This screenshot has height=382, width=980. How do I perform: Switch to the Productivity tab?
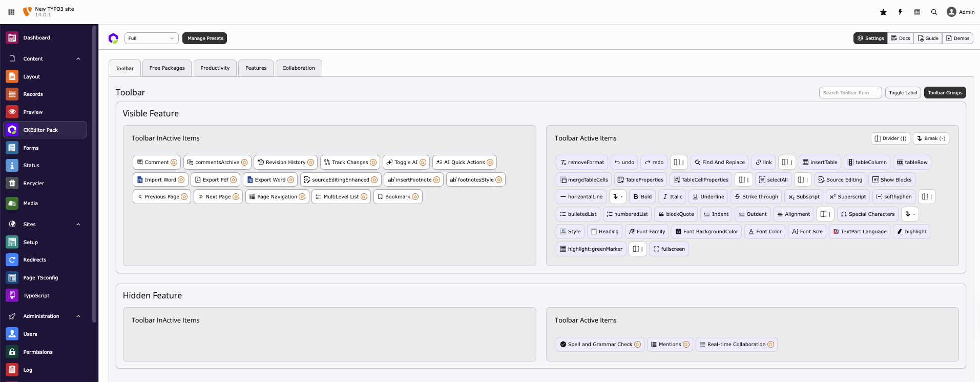coord(215,68)
